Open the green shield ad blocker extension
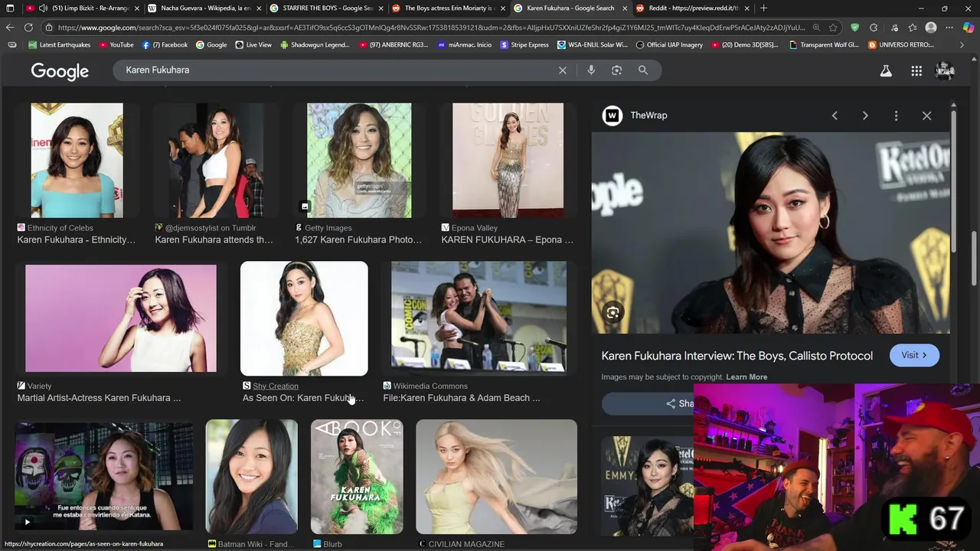 (855, 28)
